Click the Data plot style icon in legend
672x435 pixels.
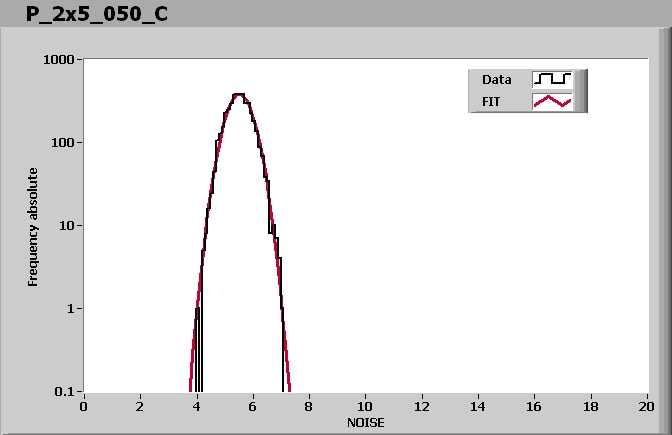[552, 79]
